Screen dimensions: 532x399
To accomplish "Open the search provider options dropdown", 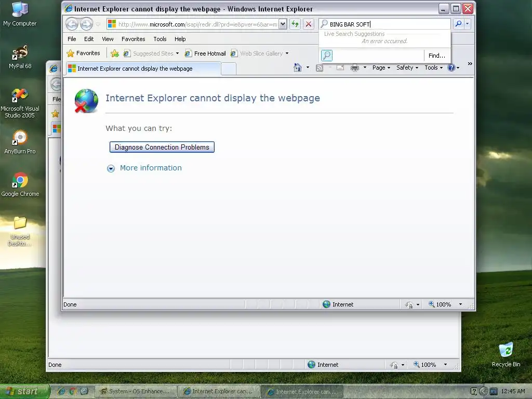I will click(x=467, y=24).
